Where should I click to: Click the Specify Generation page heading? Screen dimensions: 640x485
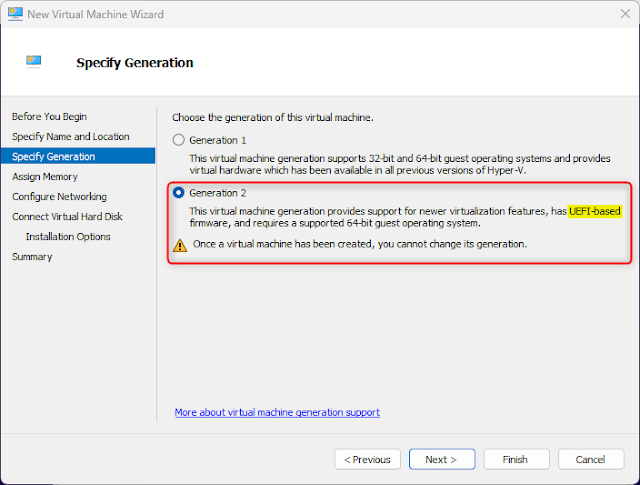[x=135, y=62]
